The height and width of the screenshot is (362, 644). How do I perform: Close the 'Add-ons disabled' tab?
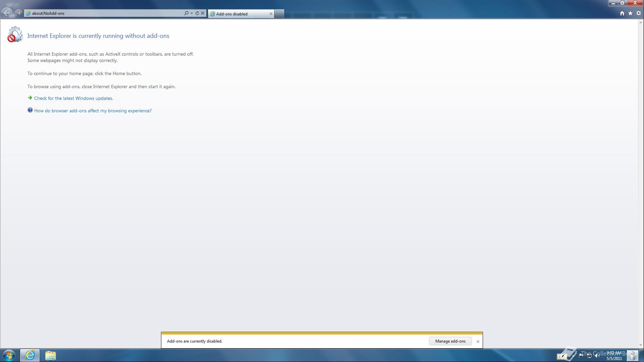[271, 14]
